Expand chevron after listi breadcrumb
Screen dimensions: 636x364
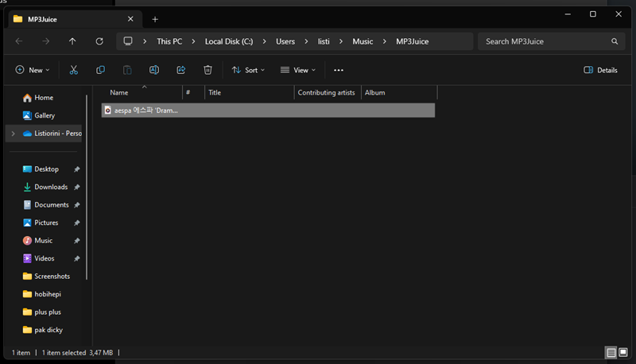[x=341, y=41]
